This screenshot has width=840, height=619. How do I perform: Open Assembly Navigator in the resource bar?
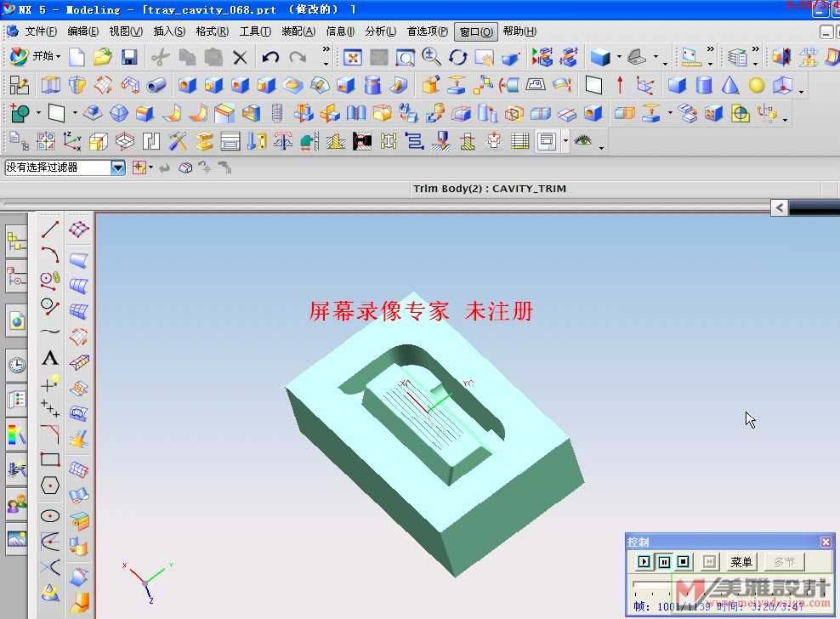pyautogui.click(x=17, y=240)
